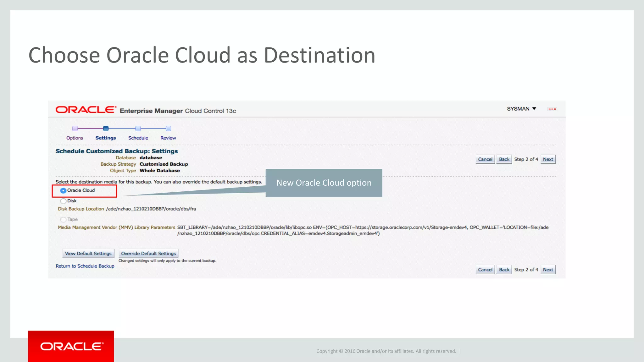Viewport: 644px width, 362px height.
Task: Select the Disk destination radio button
Action: click(63, 201)
